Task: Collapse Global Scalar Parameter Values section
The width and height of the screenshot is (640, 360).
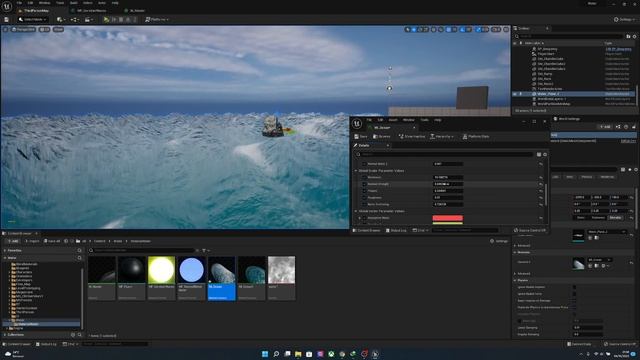Action: (356, 171)
